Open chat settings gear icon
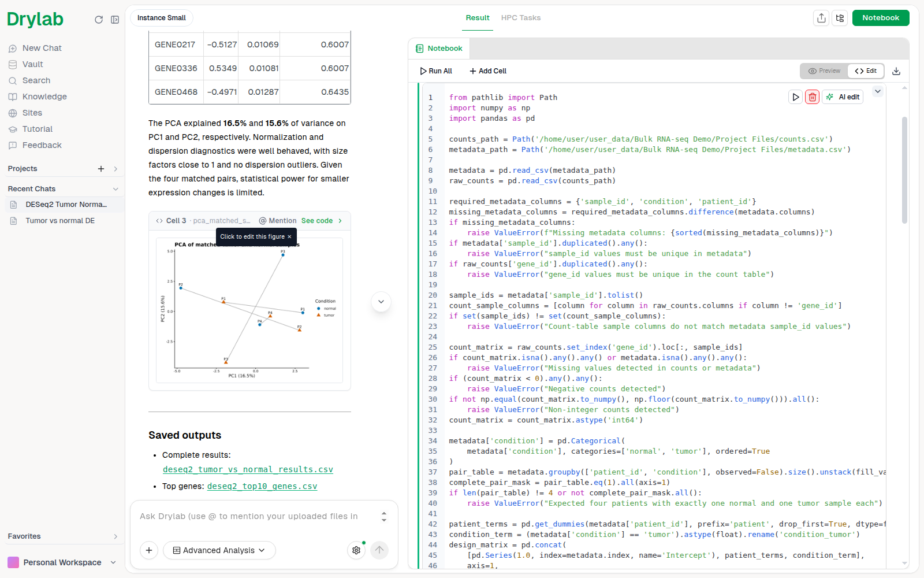This screenshot has height=578, width=924. pos(356,550)
